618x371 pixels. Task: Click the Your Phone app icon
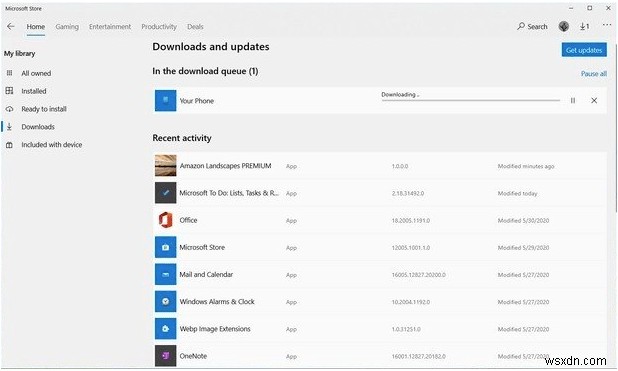(166, 101)
